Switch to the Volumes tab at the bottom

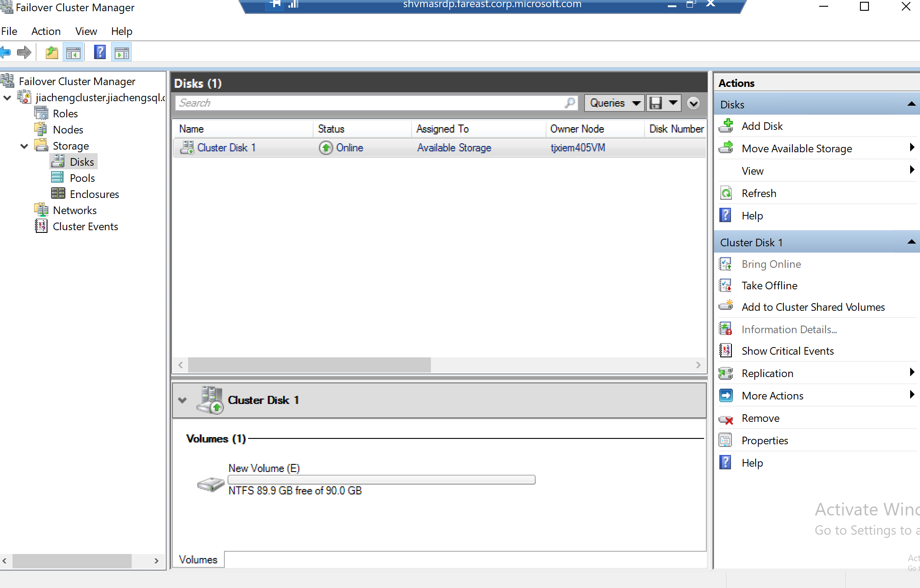tap(198, 560)
